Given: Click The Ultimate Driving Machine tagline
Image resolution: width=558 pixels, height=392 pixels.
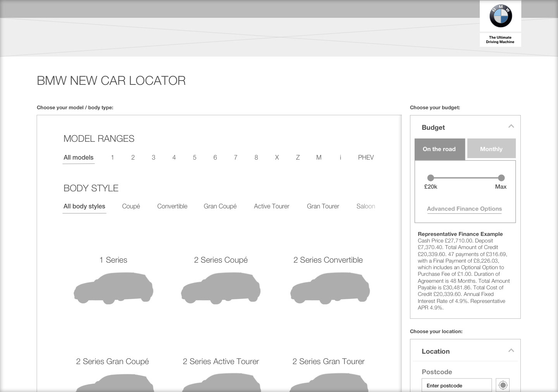Looking at the screenshot, I should 500,40.
